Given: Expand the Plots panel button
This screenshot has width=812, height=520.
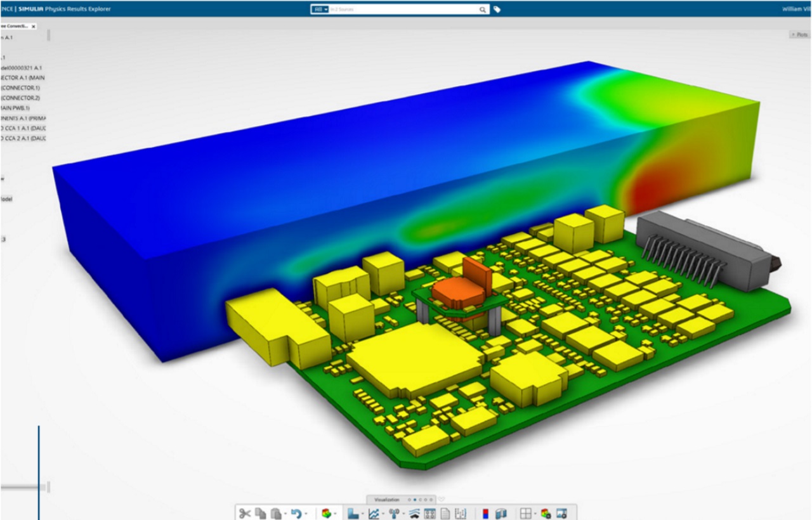Looking at the screenshot, I should coord(800,35).
